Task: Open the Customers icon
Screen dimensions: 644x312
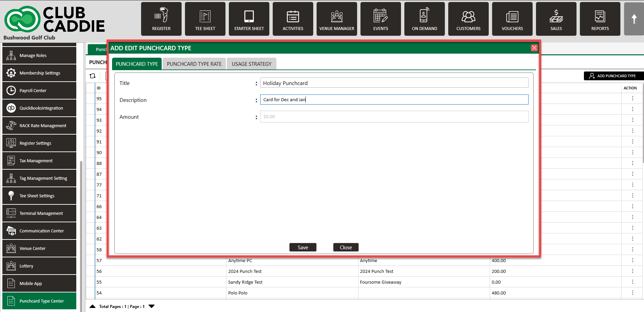Action: [468, 19]
